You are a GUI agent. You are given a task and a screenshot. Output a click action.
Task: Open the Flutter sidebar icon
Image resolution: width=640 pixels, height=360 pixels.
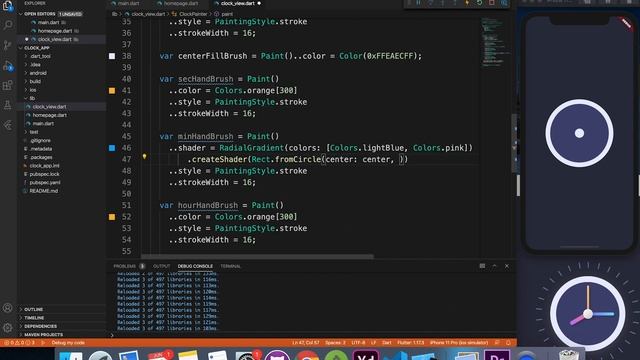[x=8, y=125]
